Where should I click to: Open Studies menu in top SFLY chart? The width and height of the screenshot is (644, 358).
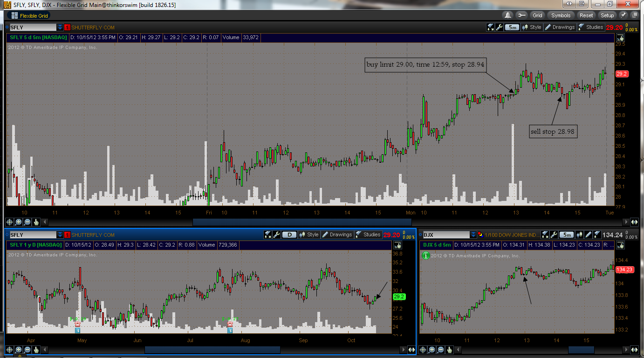(x=590, y=27)
